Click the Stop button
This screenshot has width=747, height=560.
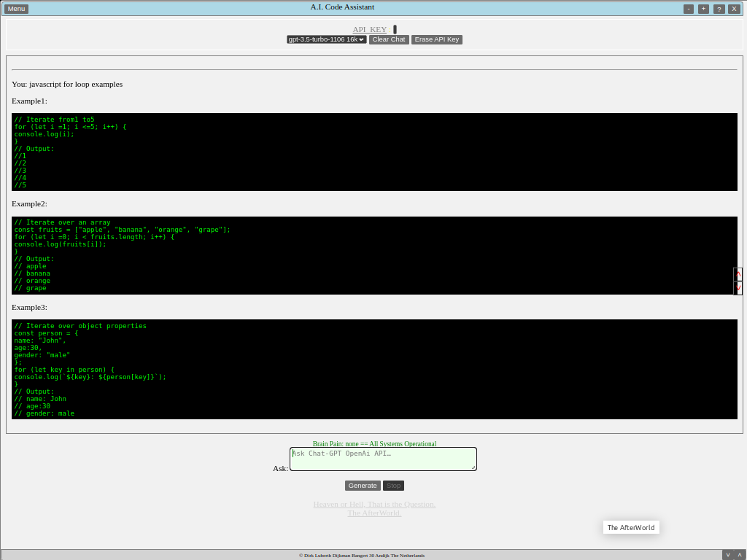pos(393,485)
